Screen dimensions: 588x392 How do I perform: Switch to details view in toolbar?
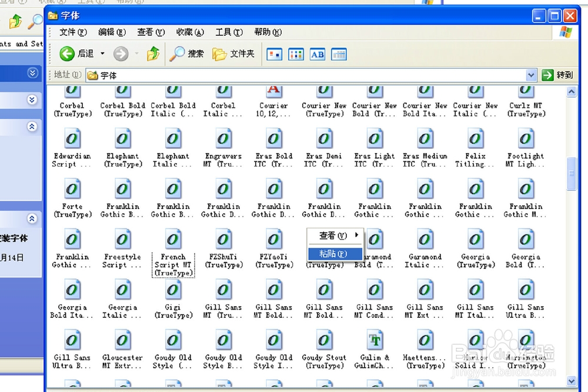click(339, 54)
